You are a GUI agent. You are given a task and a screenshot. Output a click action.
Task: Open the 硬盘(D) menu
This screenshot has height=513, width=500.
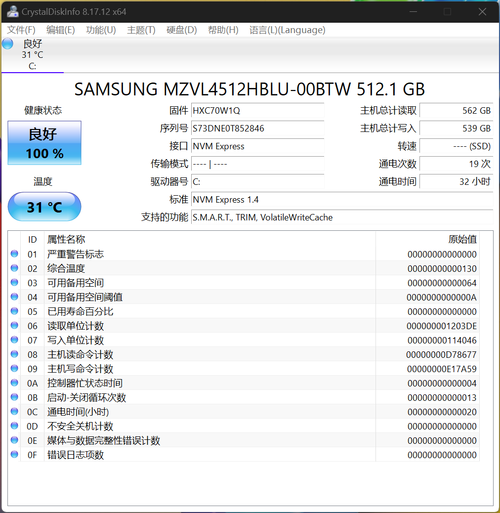pos(182,30)
